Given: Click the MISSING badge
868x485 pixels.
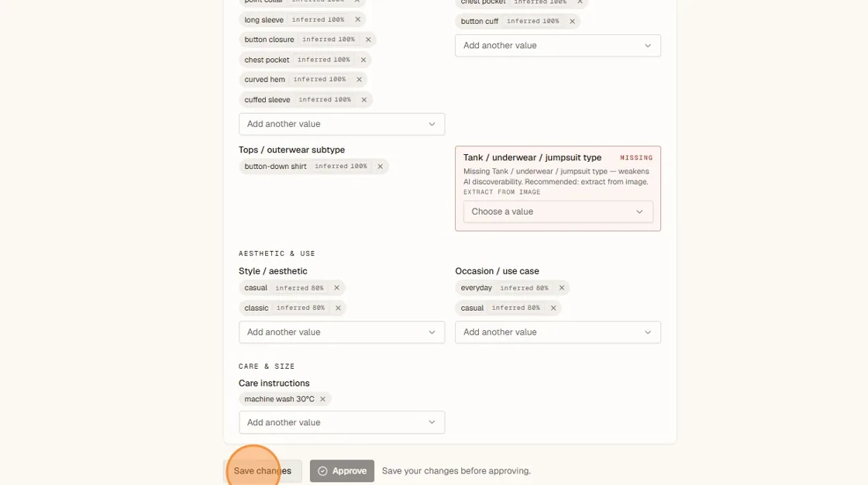Looking at the screenshot, I should pos(636,158).
